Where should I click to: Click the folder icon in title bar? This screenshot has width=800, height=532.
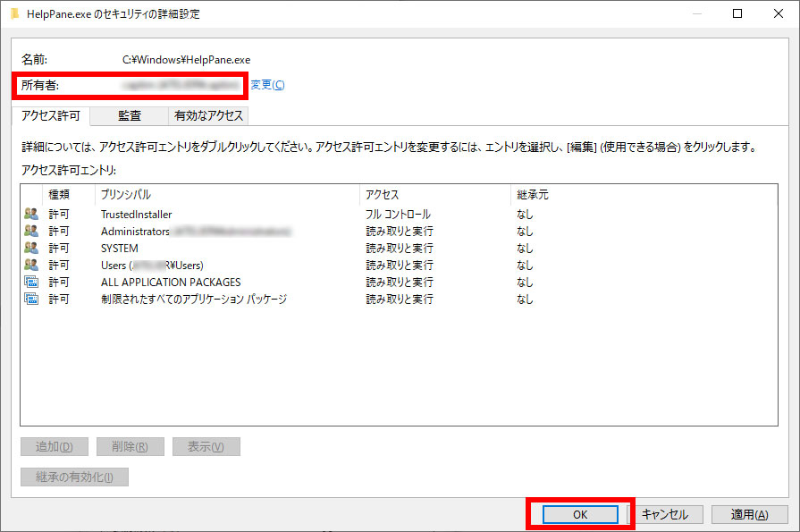click(x=15, y=13)
